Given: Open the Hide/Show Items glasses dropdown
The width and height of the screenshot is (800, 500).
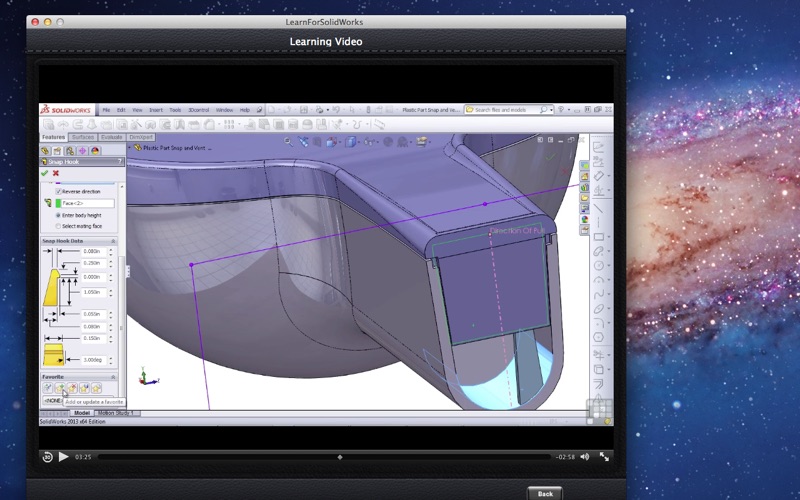Looking at the screenshot, I should click(x=370, y=142).
